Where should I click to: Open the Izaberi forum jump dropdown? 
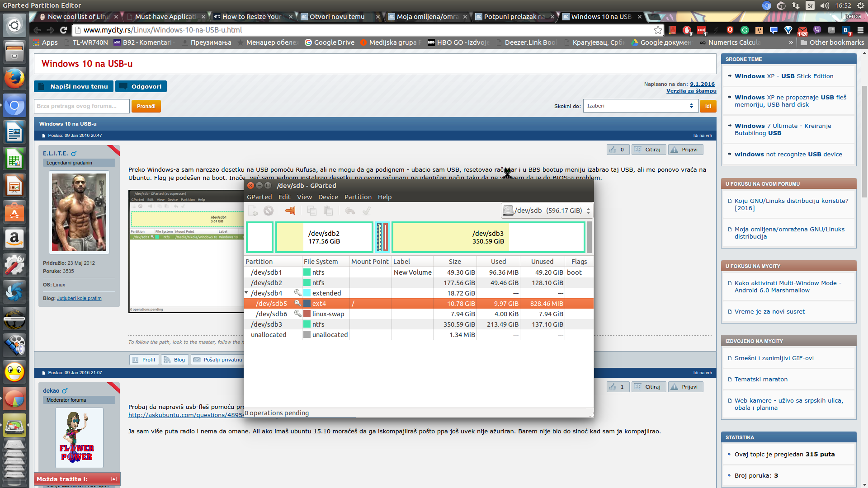640,106
